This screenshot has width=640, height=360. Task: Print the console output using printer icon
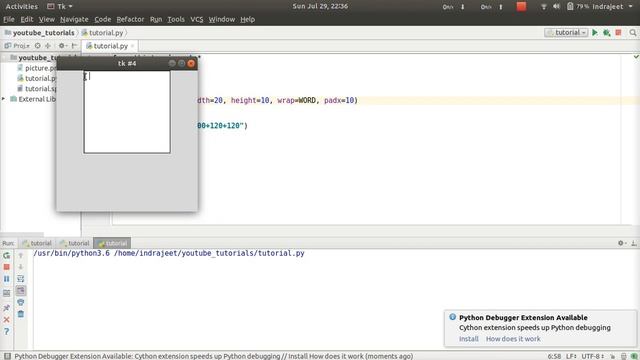21,302
